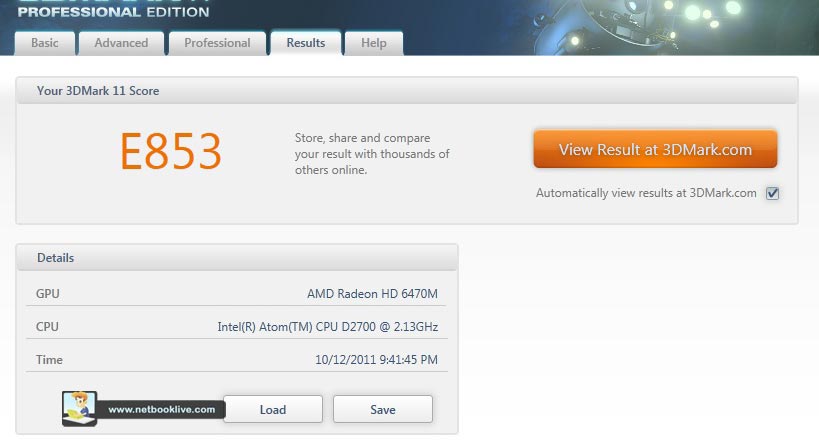Open the Advanced tab
The width and height of the screenshot is (819, 448).
click(x=121, y=43)
